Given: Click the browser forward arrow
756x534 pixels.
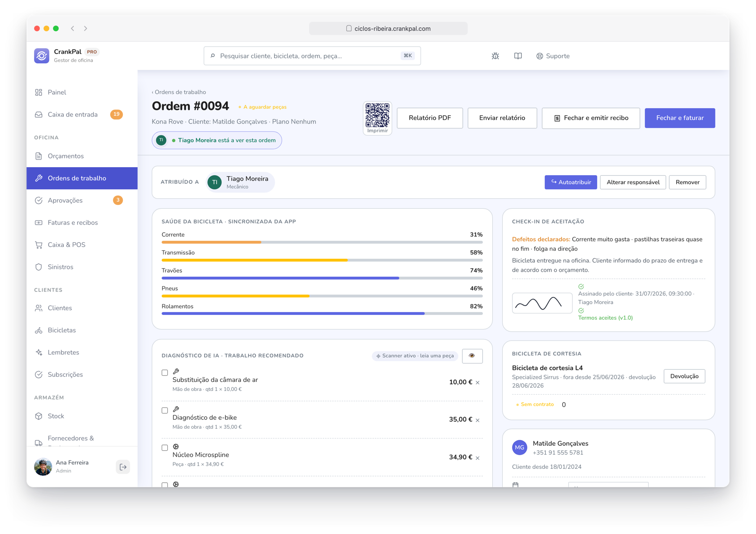Looking at the screenshot, I should [x=86, y=28].
